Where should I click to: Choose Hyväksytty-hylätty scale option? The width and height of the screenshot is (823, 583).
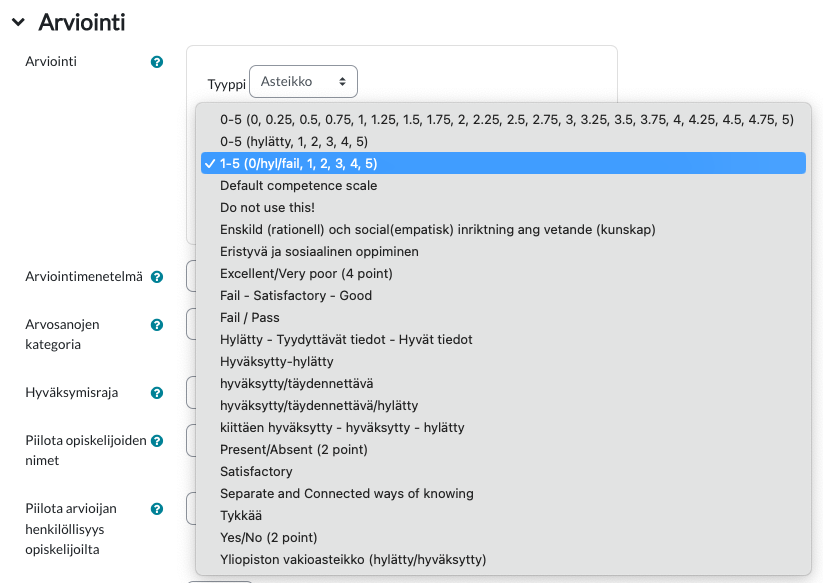[503, 362]
